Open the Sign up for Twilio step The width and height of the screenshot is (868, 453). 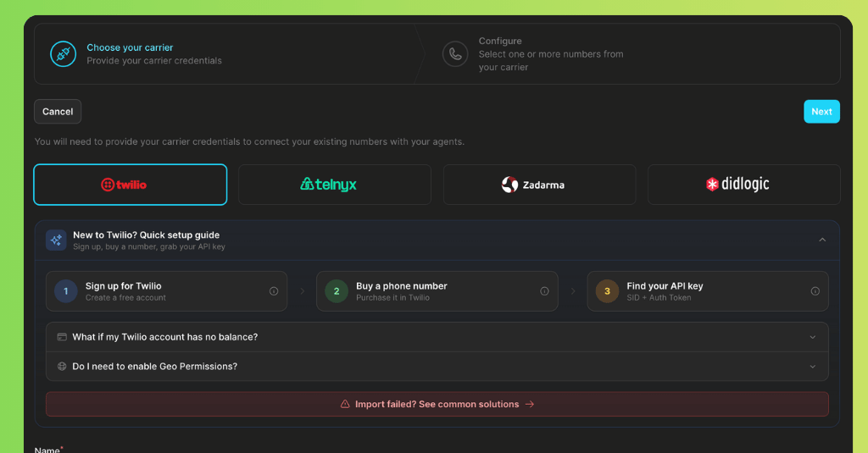click(x=167, y=291)
